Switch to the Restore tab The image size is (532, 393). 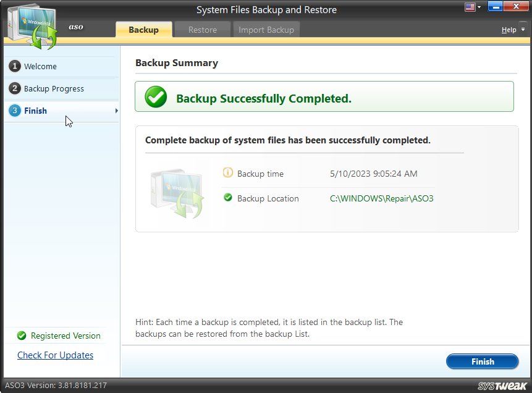[202, 29]
